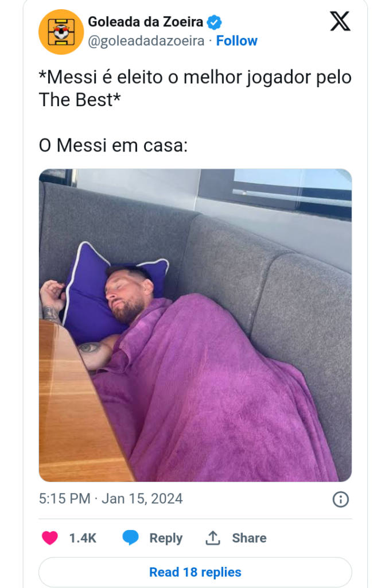Like the tweet with the heart icon
Viewport: 389px width, 588px height.
[x=50, y=537]
